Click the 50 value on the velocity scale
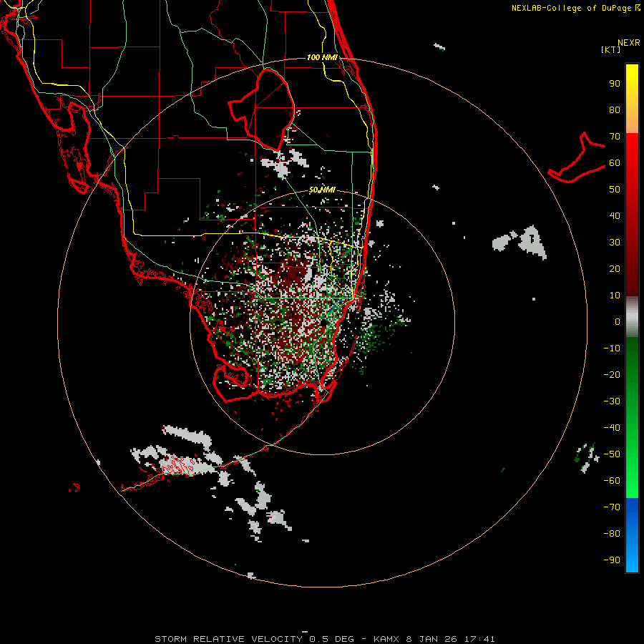Image resolution: width=644 pixels, height=644 pixels. pyautogui.click(x=615, y=190)
